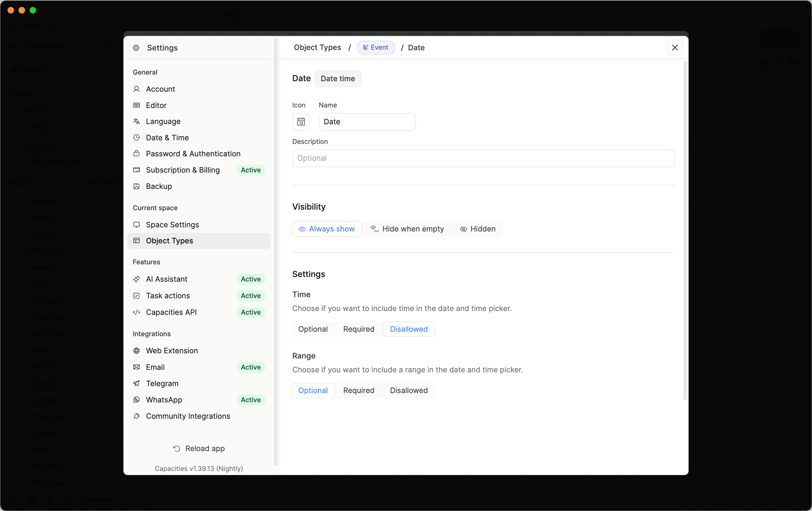Image resolution: width=812 pixels, height=511 pixels.
Task: Select Always show visibility
Action: tap(327, 229)
